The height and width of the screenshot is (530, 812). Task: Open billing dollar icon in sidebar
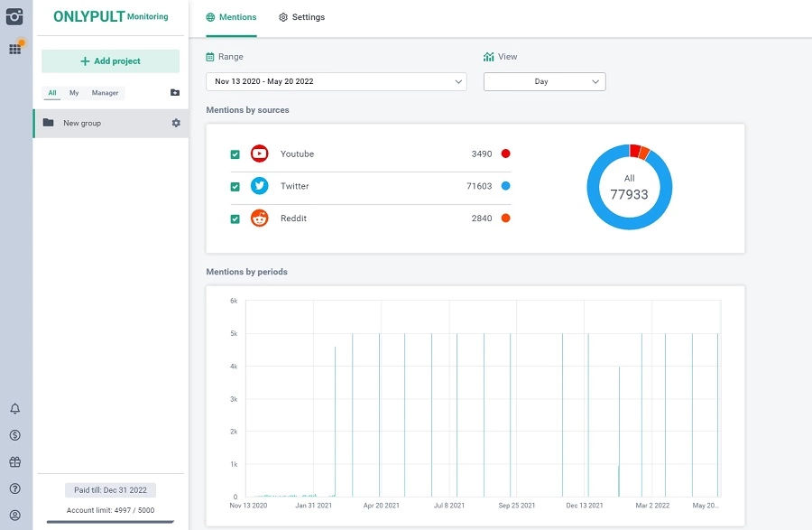point(14,435)
